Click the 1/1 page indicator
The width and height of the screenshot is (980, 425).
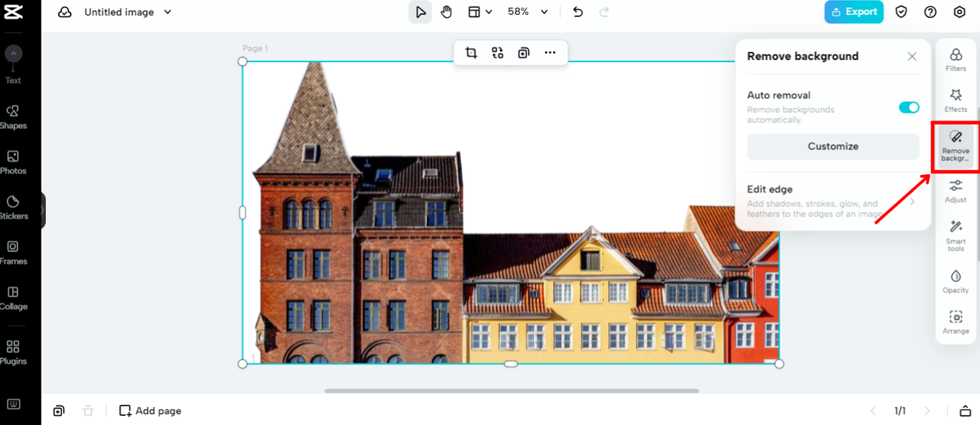(x=900, y=410)
